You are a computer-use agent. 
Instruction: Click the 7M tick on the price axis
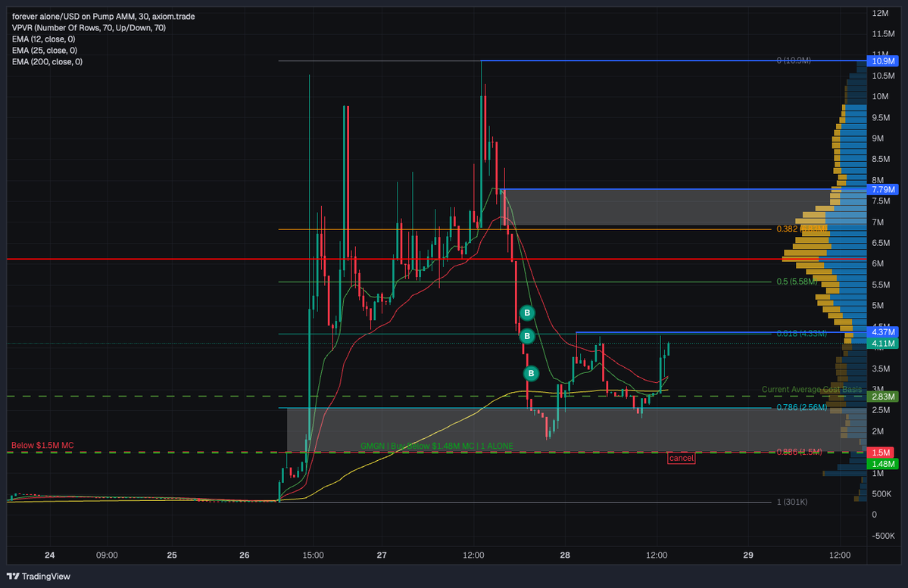(x=878, y=222)
